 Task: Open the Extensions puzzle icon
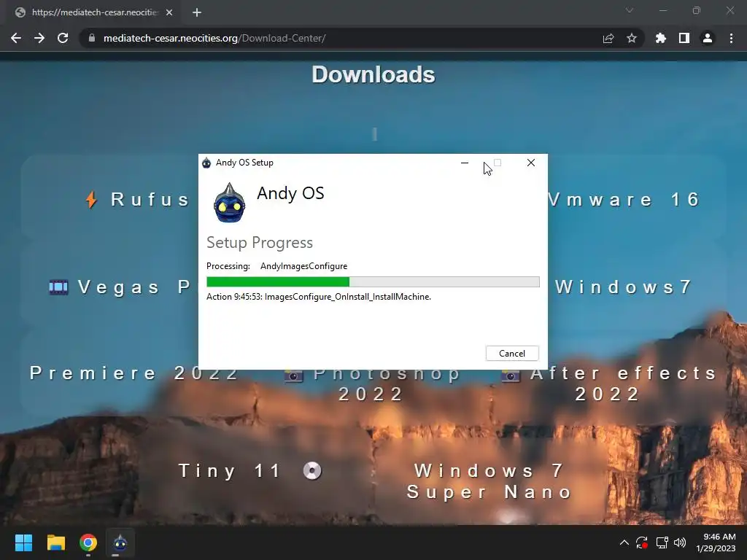click(x=661, y=38)
